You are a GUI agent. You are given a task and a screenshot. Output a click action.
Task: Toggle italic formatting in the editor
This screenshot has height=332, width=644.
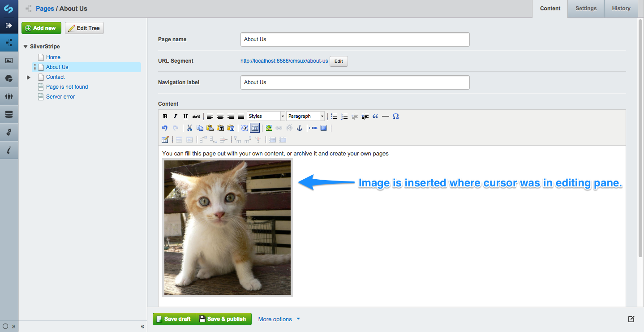175,116
